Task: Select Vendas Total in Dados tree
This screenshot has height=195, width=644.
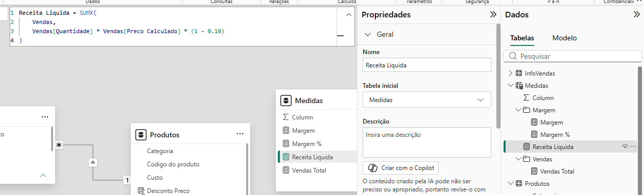Action: pyautogui.click(x=557, y=172)
